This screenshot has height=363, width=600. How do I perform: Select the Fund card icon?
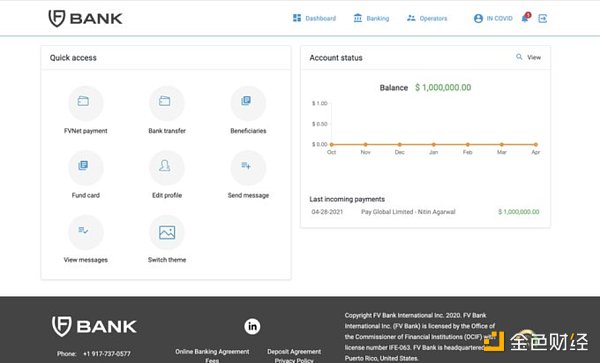pos(85,168)
